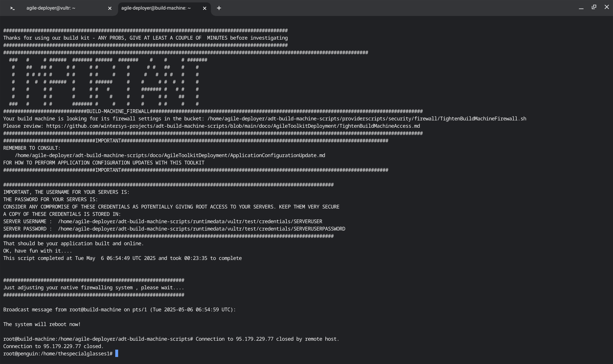Close the terminal window
The image size is (613, 364).
click(607, 7)
